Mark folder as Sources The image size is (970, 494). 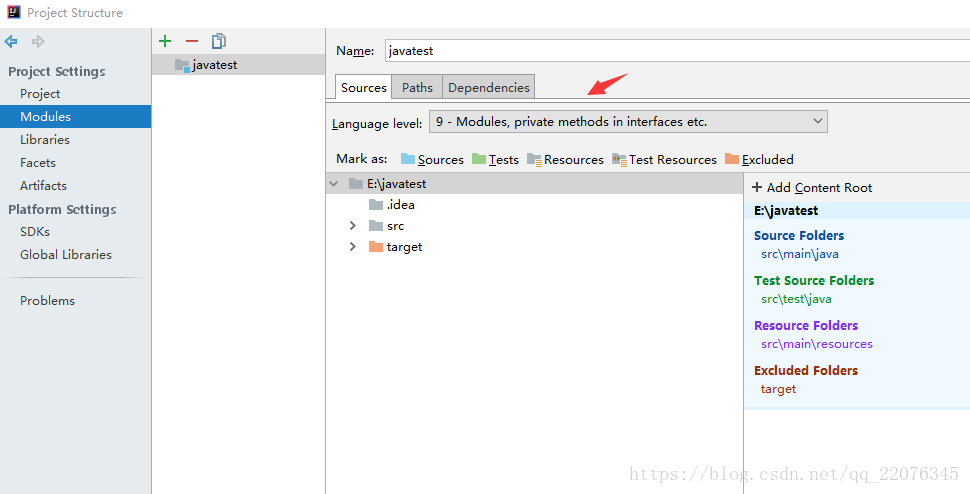pyautogui.click(x=432, y=159)
